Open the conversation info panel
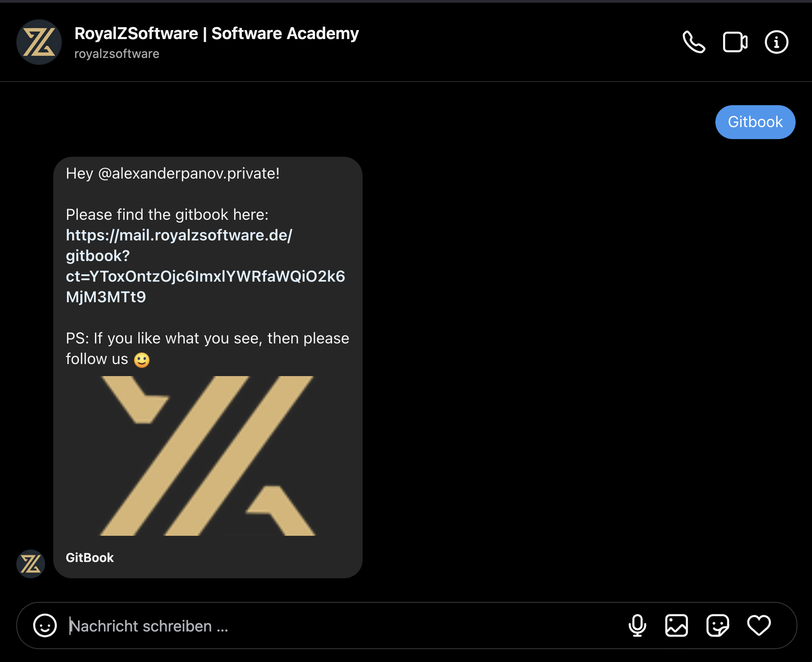This screenshot has width=812, height=662. (776, 42)
